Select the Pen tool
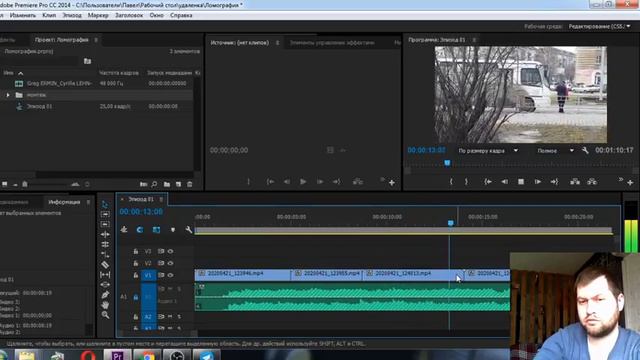 coord(105,295)
